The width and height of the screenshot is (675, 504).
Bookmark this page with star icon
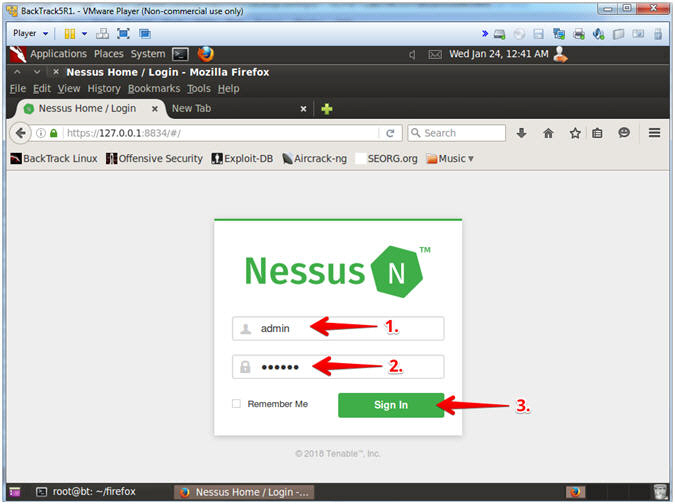pos(575,133)
